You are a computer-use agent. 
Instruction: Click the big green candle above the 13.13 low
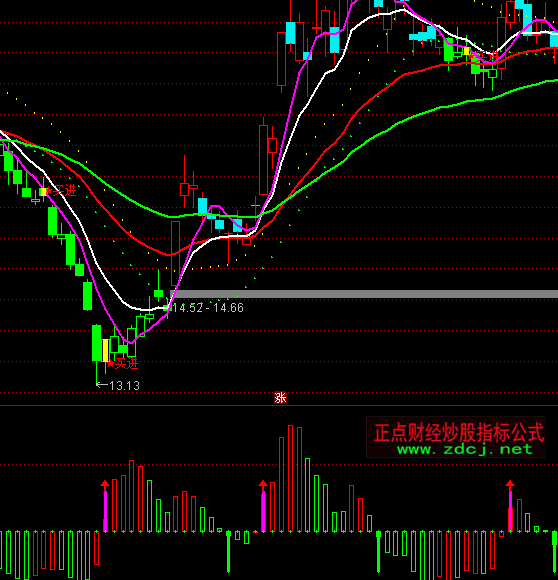click(x=97, y=343)
